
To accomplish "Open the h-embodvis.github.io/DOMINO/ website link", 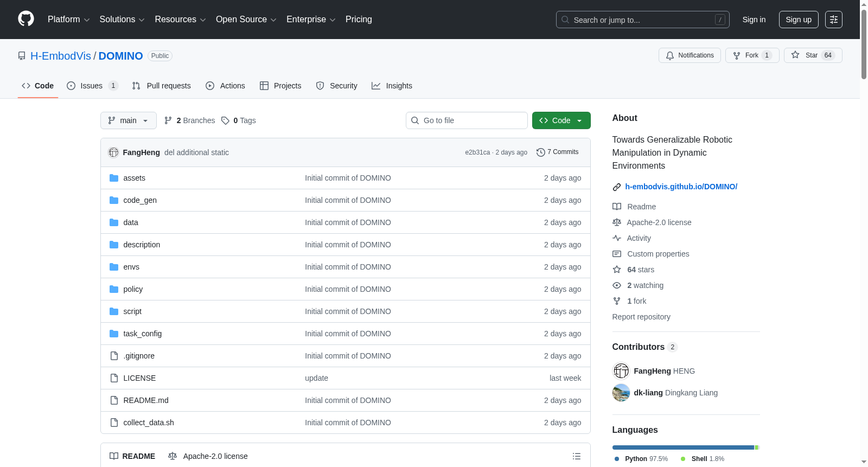I will (x=681, y=187).
